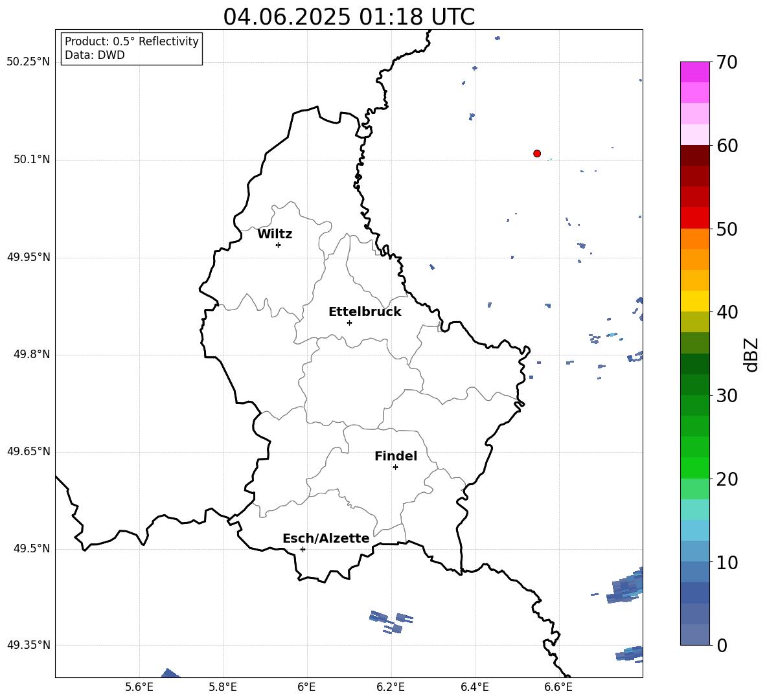
Task: Click the Esch/Alzette station cross marker
Action: tap(303, 549)
